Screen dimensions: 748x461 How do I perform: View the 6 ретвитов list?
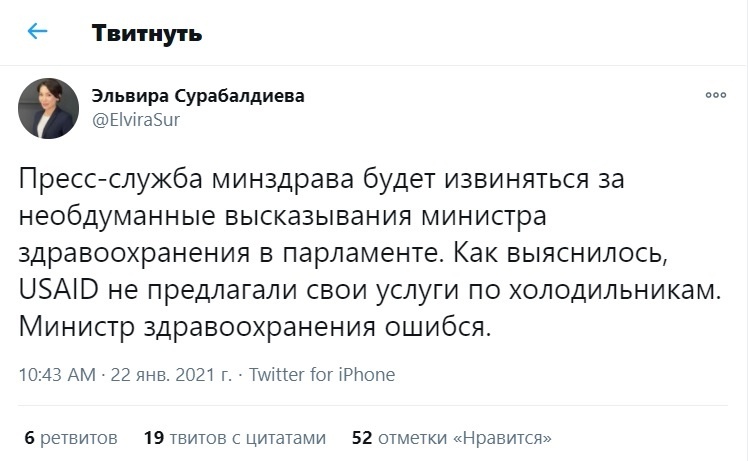(x=71, y=438)
